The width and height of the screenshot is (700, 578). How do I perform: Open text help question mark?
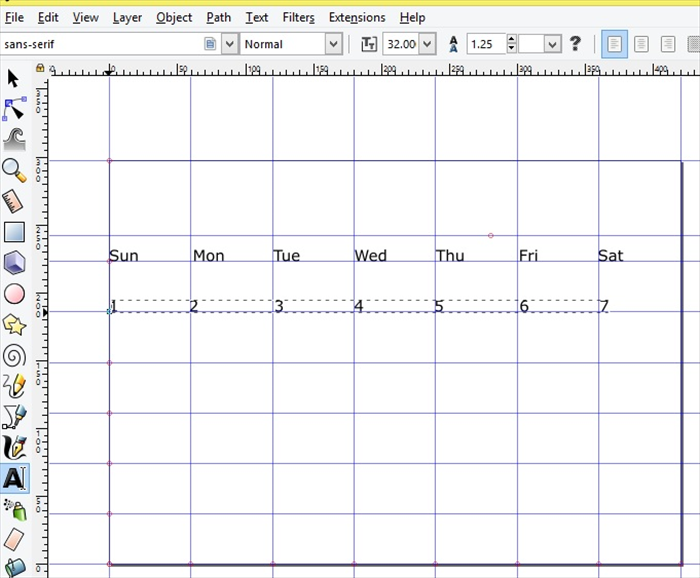[575, 43]
